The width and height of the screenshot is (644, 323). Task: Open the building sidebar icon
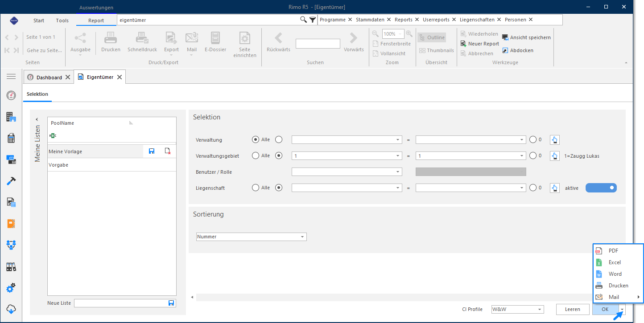pos(11,117)
